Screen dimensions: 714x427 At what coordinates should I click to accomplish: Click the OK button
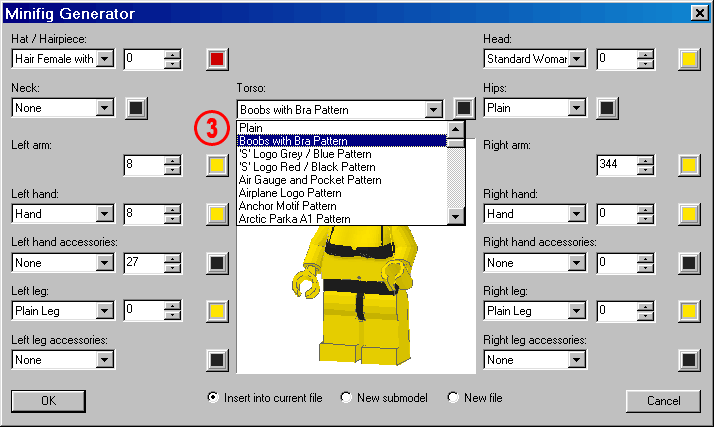[x=48, y=401]
